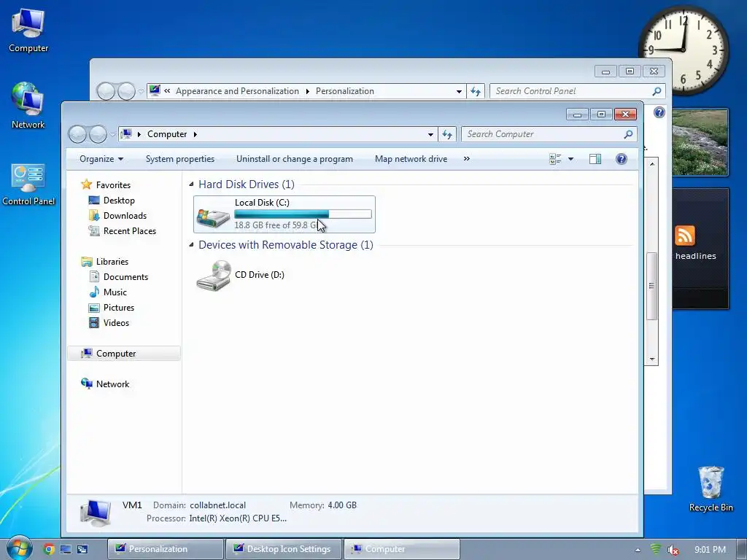Click the Show desktop button
The image size is (747, 560).
coord(742,550)
